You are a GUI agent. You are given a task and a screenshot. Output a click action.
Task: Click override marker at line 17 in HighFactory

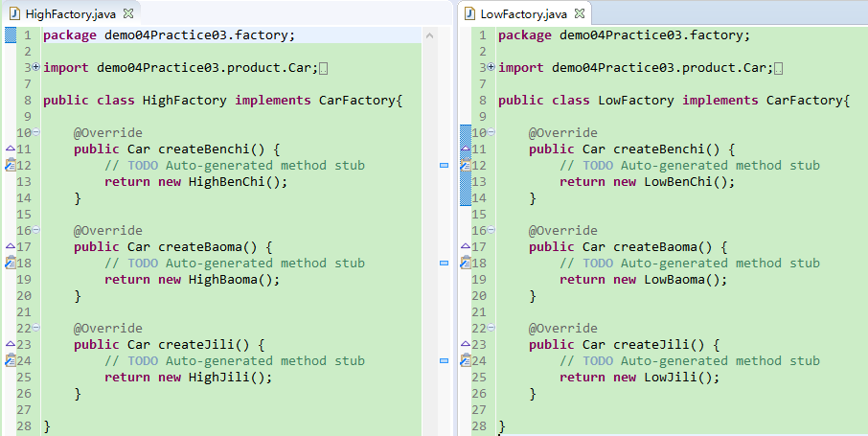tap(10, 246)
